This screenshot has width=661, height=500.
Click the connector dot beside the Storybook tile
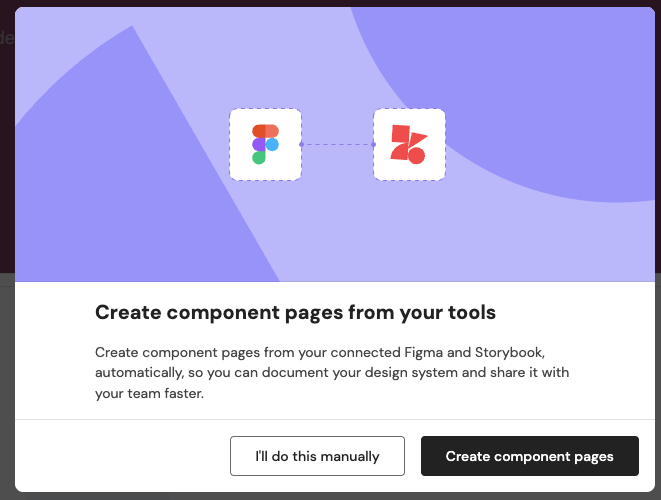click(x=373, y=144)
